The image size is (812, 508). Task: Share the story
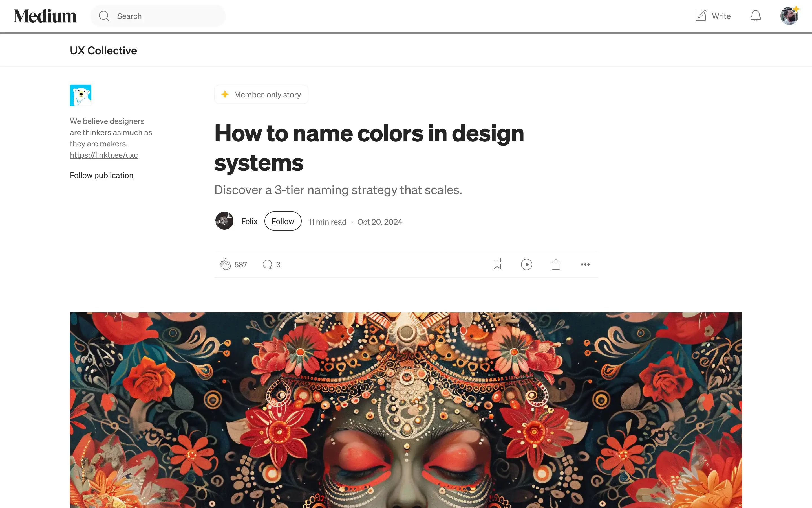tap(556, 264)
